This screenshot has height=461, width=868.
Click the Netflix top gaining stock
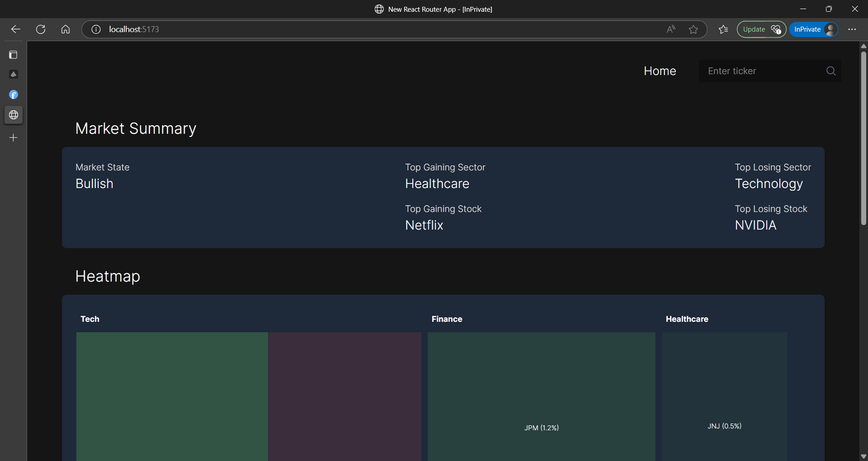(x=424, y=225)
